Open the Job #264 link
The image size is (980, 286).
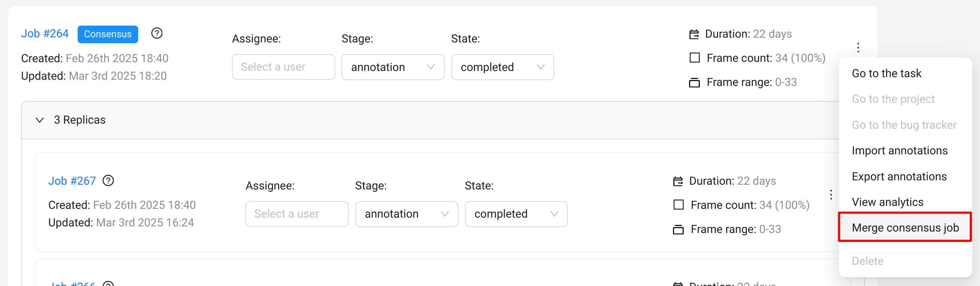click(45, 33)
